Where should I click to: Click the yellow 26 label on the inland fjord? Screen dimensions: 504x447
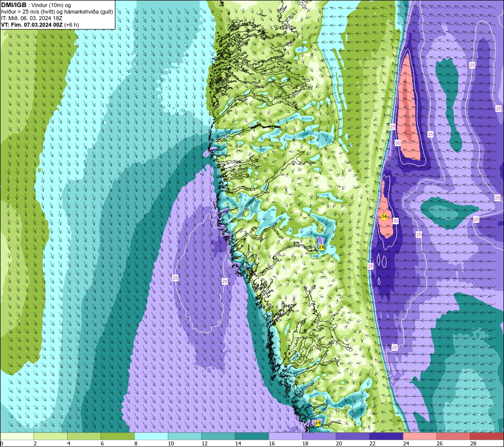click(321, 247)
